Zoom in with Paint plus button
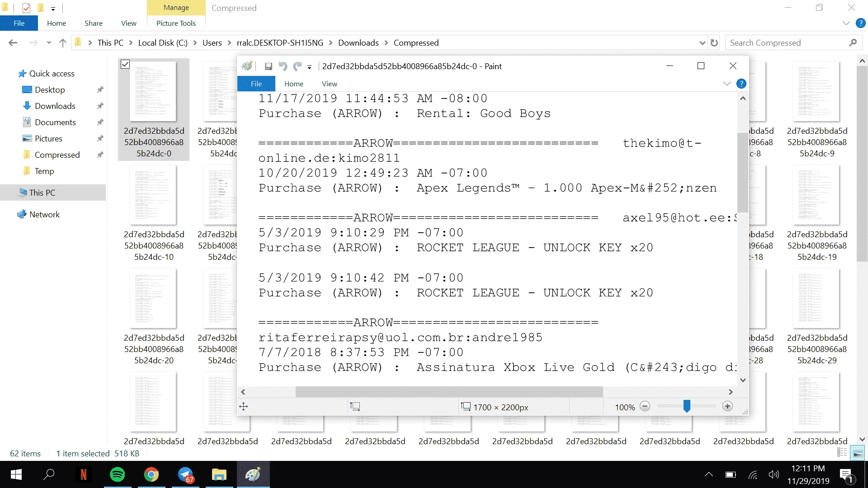Screen dimensions: 868x488 tap(727, 407)
